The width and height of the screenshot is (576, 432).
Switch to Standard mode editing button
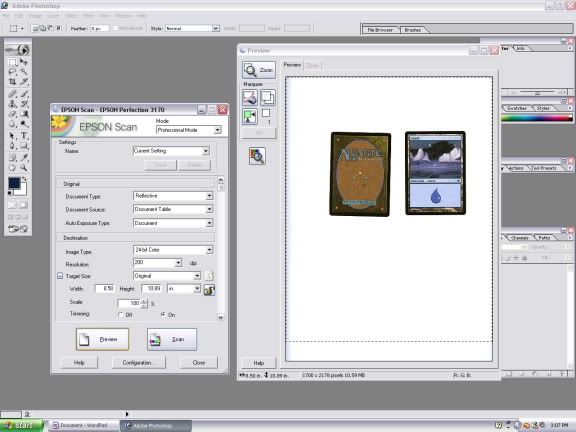click(x=12, y=205)
